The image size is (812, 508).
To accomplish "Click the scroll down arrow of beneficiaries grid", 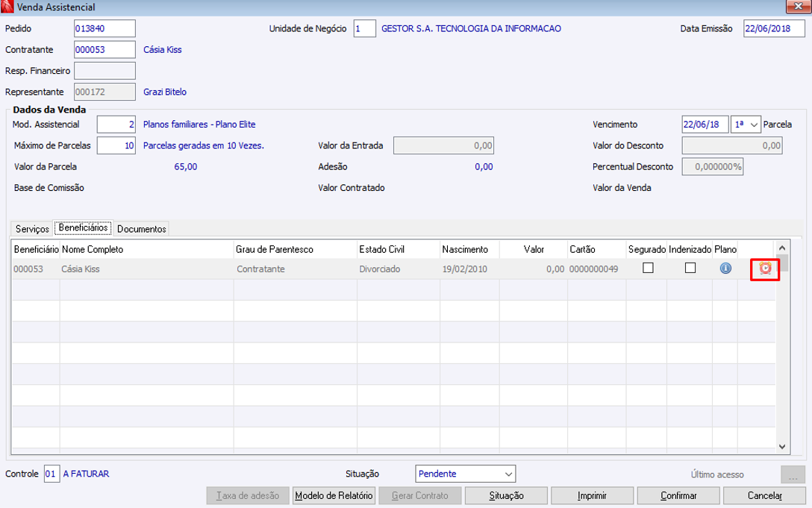I will coord(782,446).
